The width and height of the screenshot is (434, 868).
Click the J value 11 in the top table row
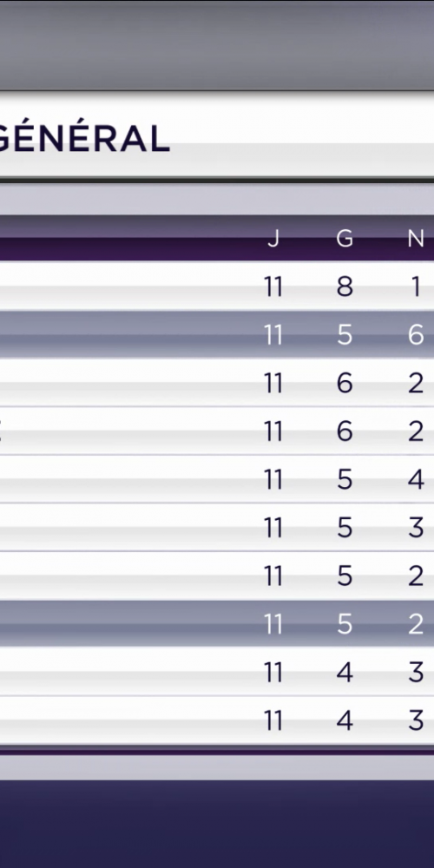tap(273, 286)
